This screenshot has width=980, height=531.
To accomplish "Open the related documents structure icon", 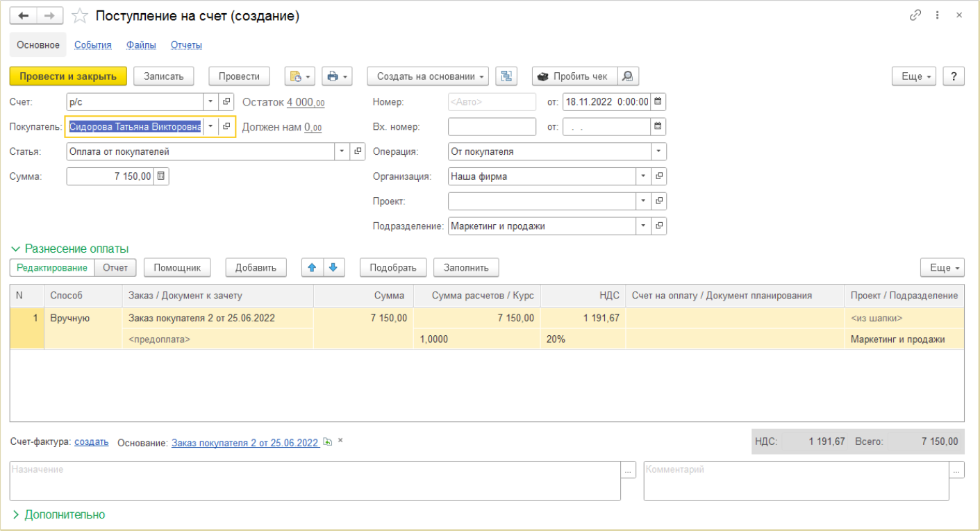I will (506, 76).
